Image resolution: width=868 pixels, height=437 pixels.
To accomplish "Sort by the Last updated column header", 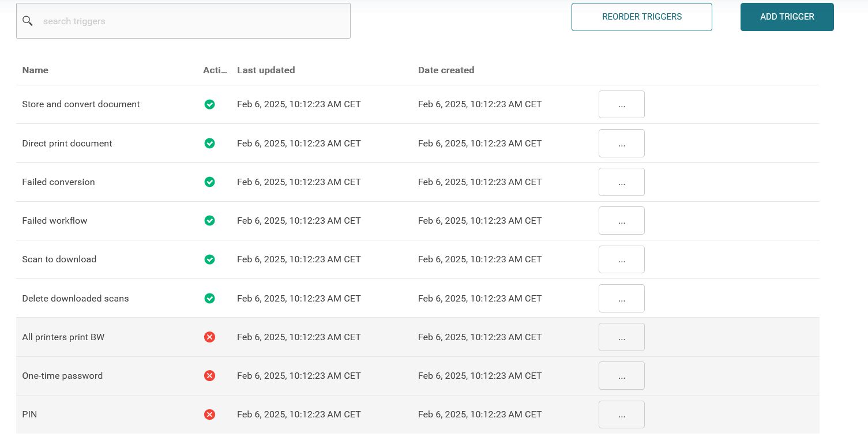I will (266, 70).
